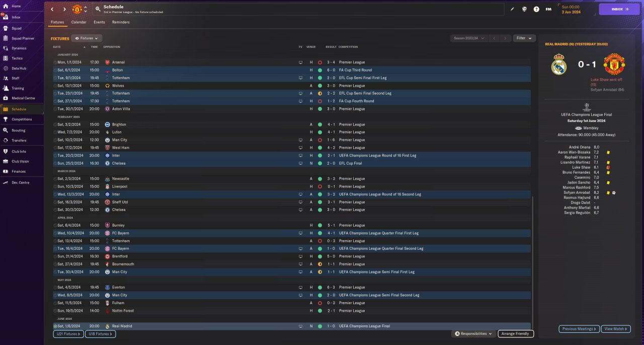Click the purple INBOX continue button

[619, 9]
